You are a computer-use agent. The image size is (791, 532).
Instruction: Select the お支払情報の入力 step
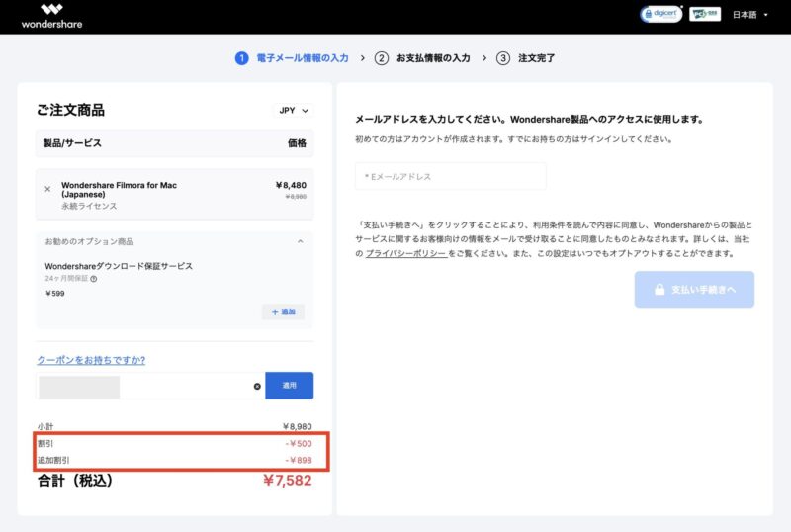click(433, 58)
